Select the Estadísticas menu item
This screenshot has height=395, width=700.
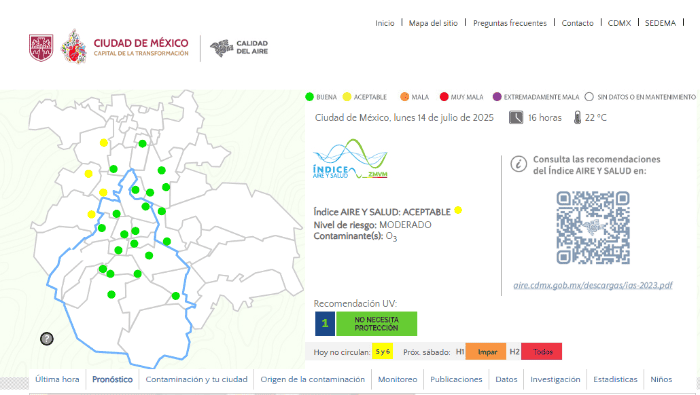615,379
